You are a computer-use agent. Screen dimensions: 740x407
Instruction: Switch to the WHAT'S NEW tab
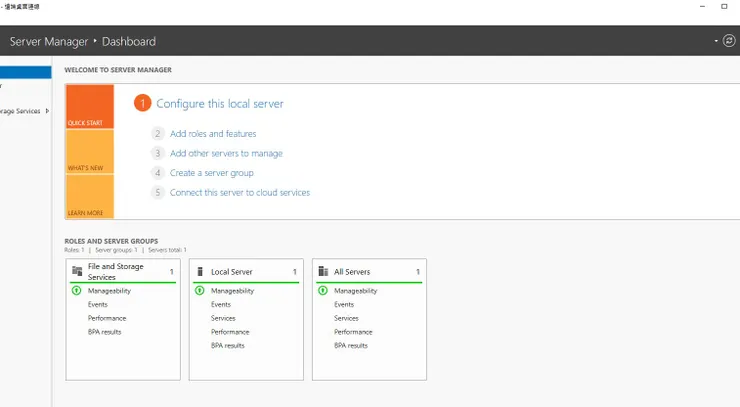point(89,152)
